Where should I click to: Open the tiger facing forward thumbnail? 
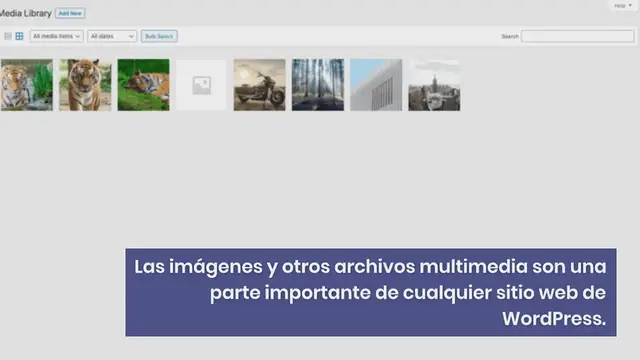tap(85, 85)
